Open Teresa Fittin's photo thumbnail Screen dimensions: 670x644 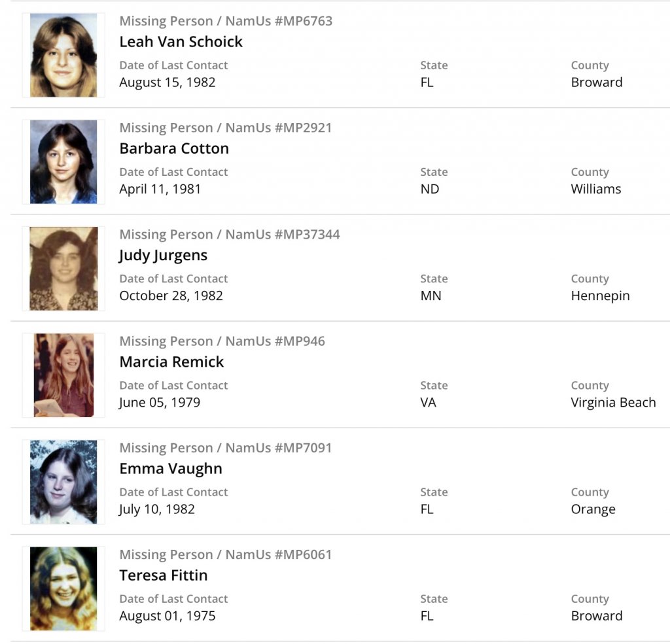[x=63, y=588]
